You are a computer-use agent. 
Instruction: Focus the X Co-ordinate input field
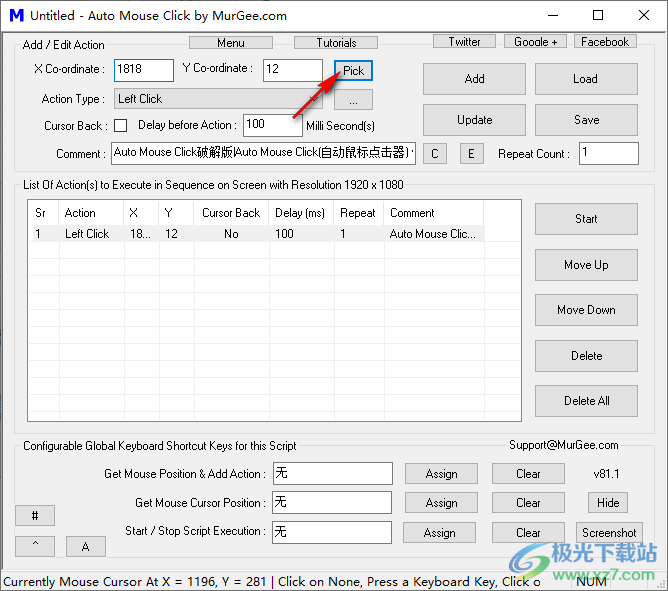point(144,70)
